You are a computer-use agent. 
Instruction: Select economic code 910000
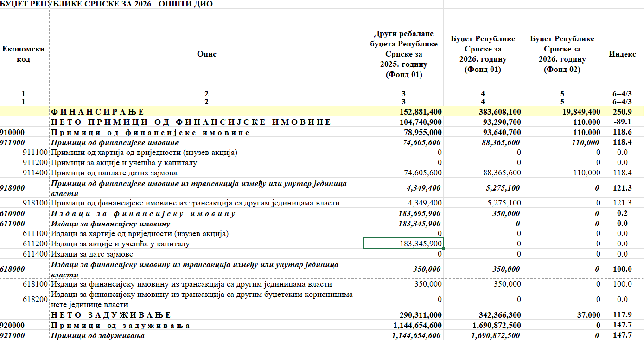coord(13,133)
